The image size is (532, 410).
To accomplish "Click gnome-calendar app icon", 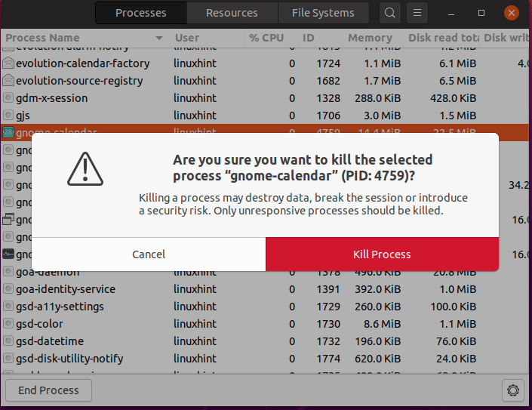I will 8,132.
